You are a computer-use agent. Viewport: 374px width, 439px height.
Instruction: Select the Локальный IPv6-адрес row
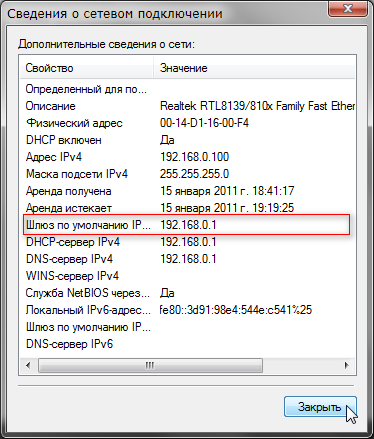[x=188, y=310]
